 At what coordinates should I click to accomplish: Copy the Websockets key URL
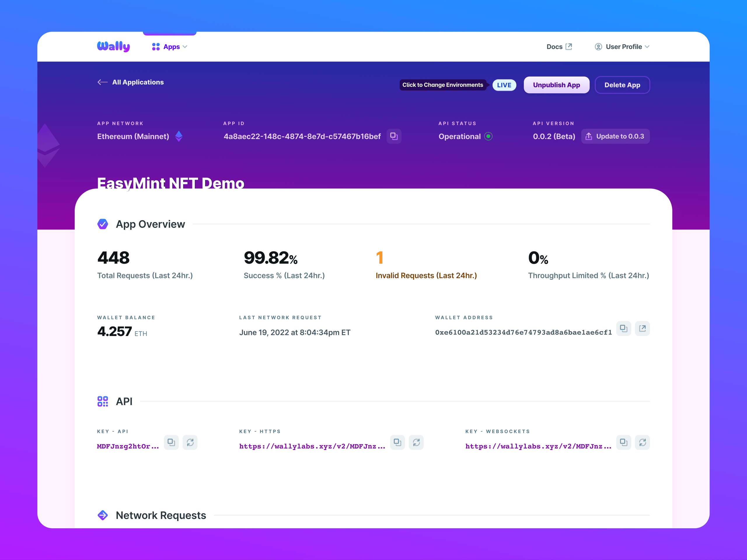623,442
